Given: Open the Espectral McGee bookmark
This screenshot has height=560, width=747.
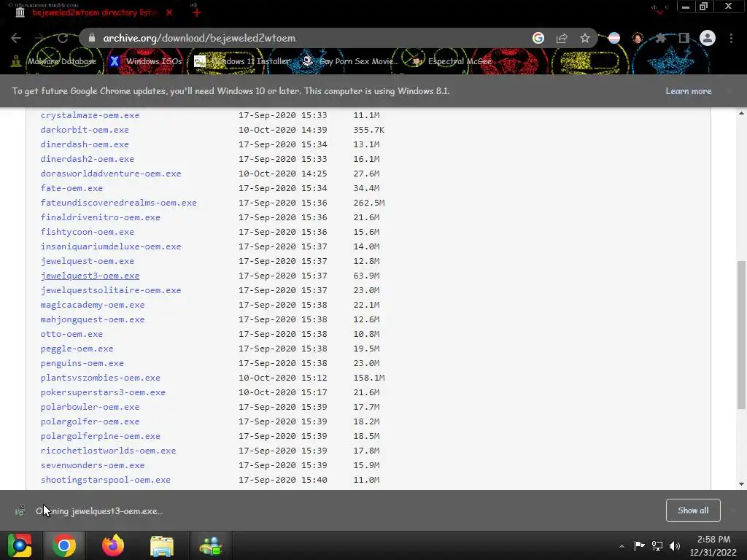Looking at the screenshot, I should click(452, 61).
